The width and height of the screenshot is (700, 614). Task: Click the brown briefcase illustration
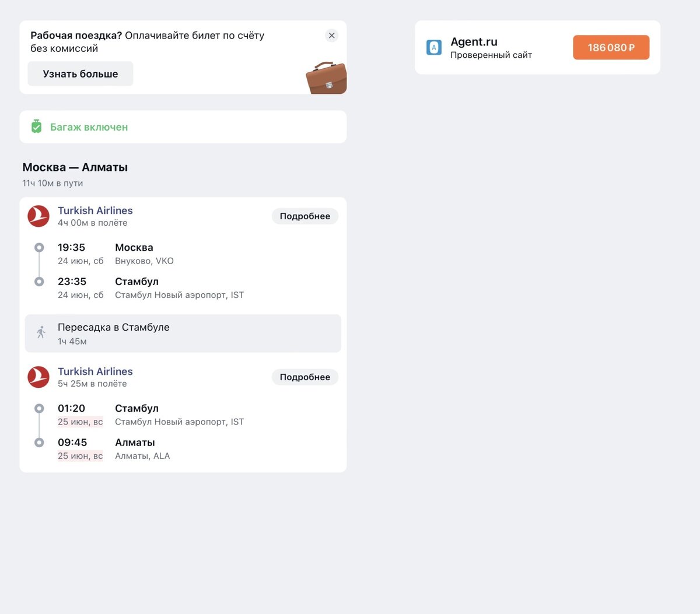327,78
